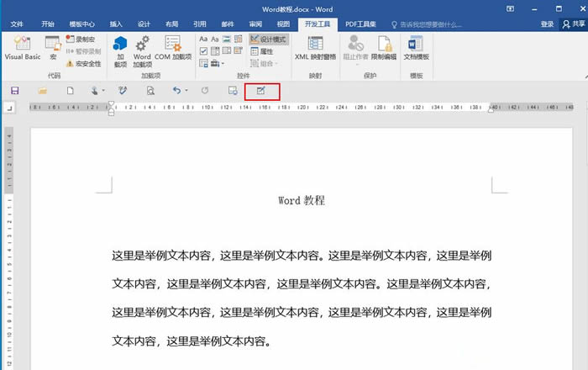Switch to 视图 (View) tab
This screenshot has height=370, width=588.
283,24
